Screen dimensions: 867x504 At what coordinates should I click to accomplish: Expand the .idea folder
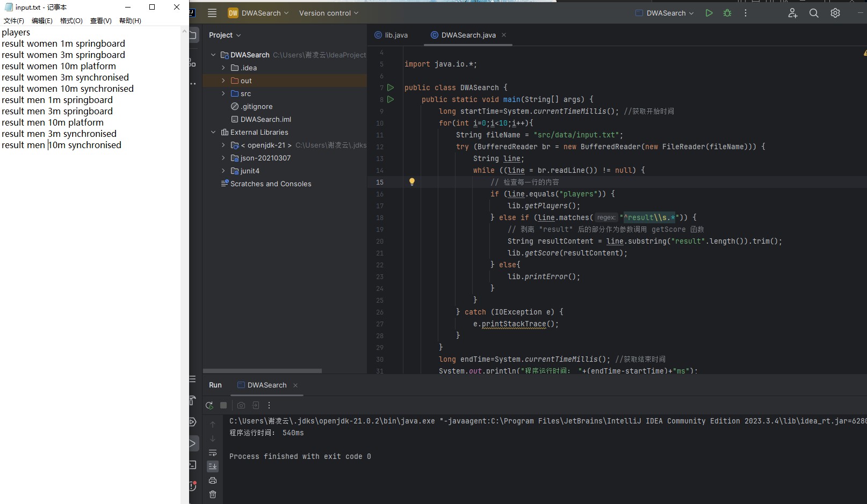[x=223, y=68]
